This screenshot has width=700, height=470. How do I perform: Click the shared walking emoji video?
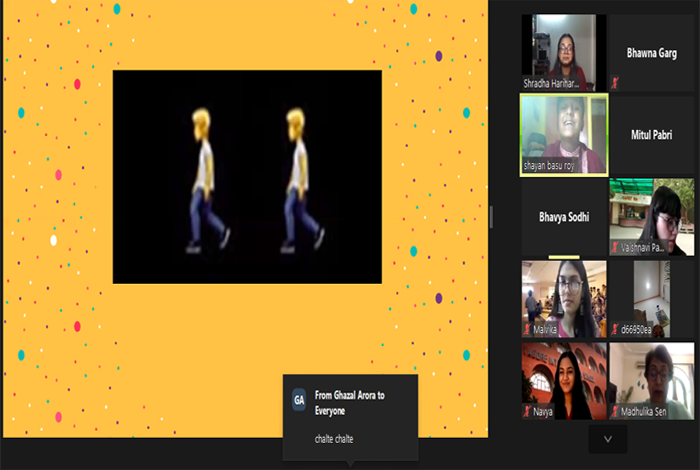pyautogui.click(x=247, y=177)
